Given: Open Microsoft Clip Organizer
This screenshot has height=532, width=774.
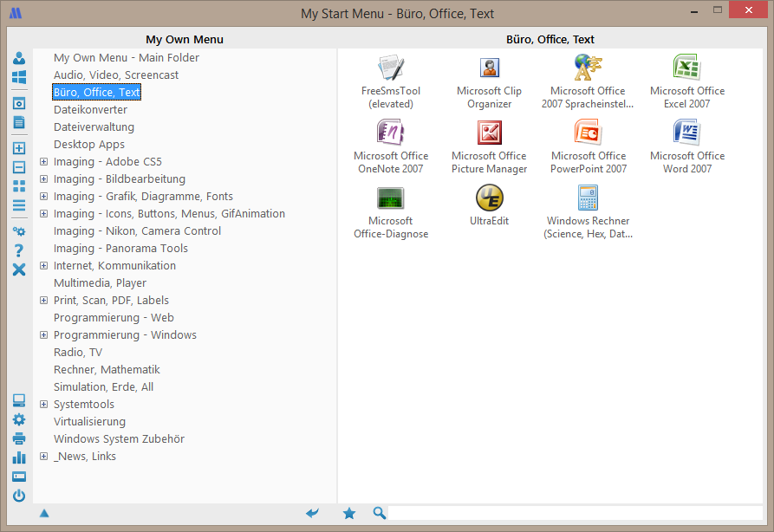Looking at the screenshot, I should tap(489, 82).
